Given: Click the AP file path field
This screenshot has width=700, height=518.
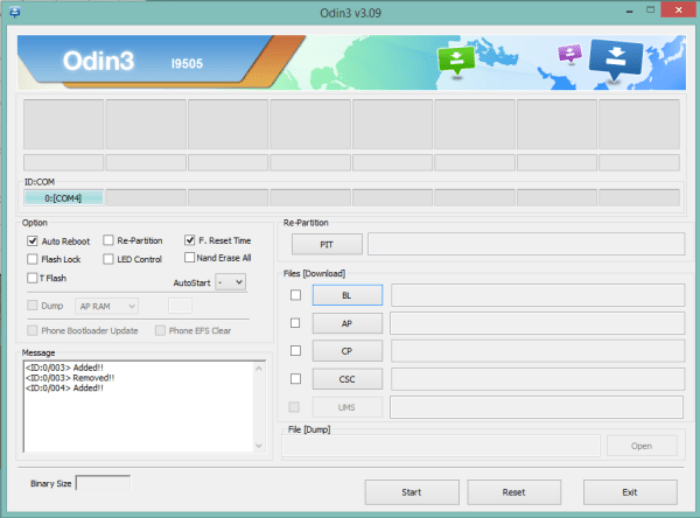Looking at the screenshot, I should click(x=537, y=323).
